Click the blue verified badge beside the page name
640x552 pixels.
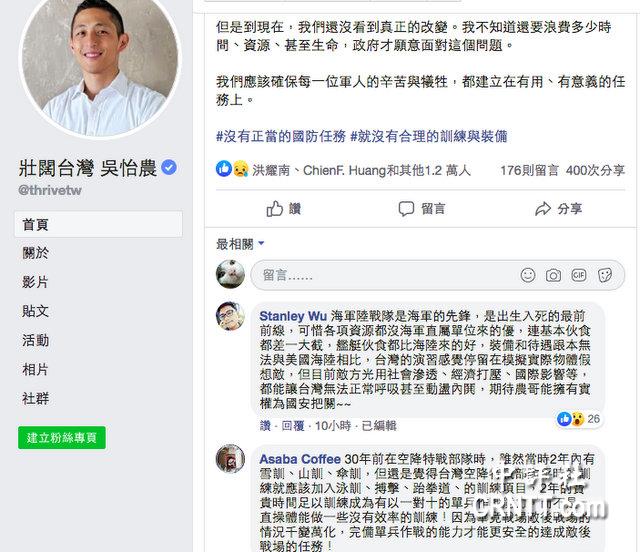(x=169, y=167)
